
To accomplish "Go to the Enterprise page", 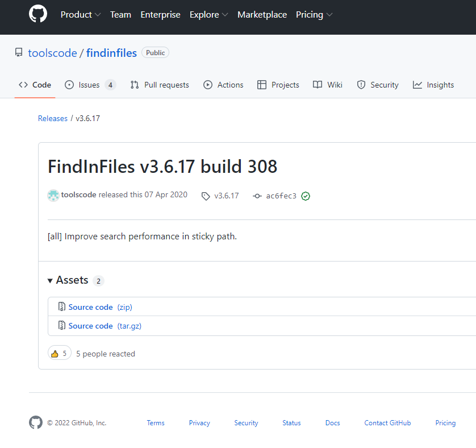I will tap(160, 15).
